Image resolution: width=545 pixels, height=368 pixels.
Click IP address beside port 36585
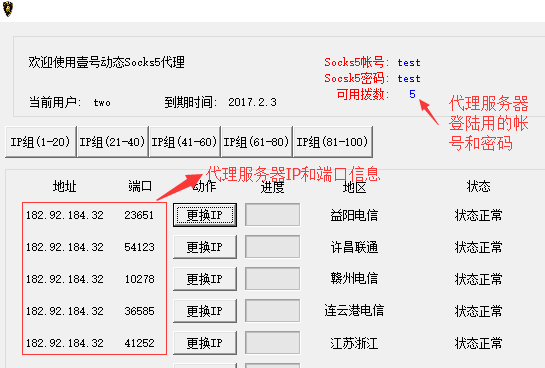[x=65, y=311]
